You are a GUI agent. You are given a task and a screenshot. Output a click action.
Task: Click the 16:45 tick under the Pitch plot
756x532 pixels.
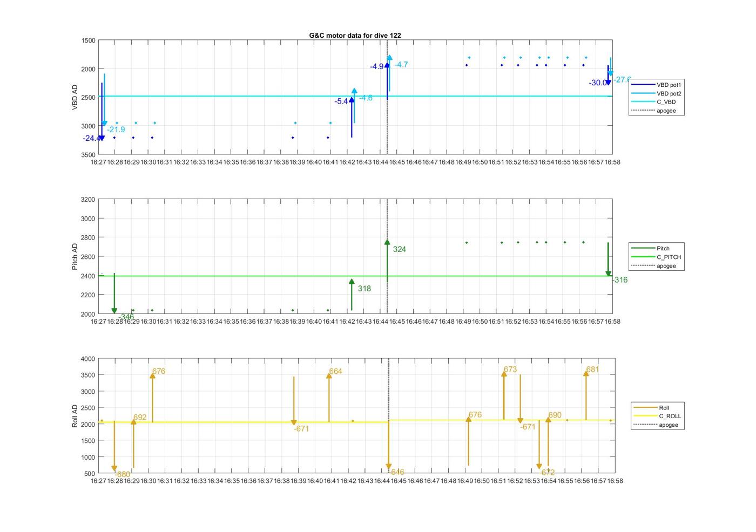tap(397, 322)
